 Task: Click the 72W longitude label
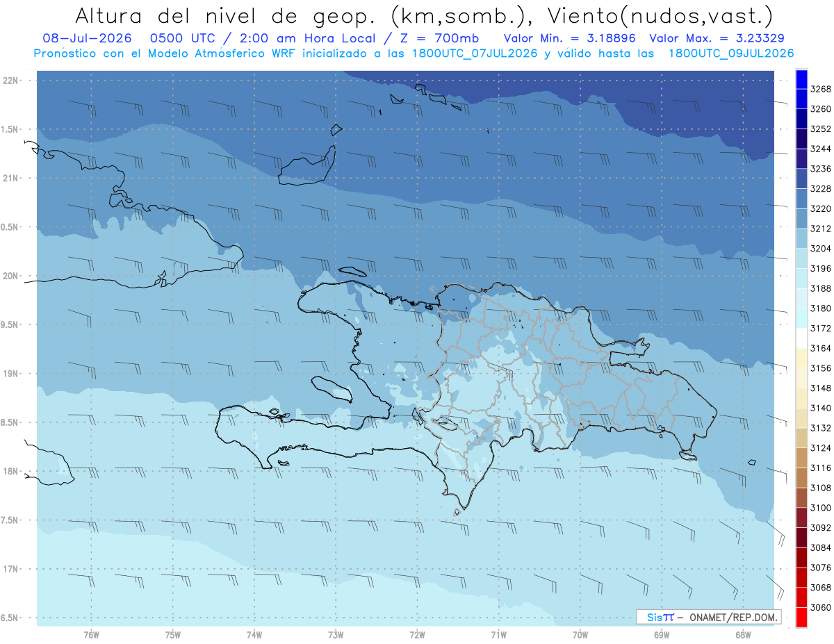[x=417, y=634]
